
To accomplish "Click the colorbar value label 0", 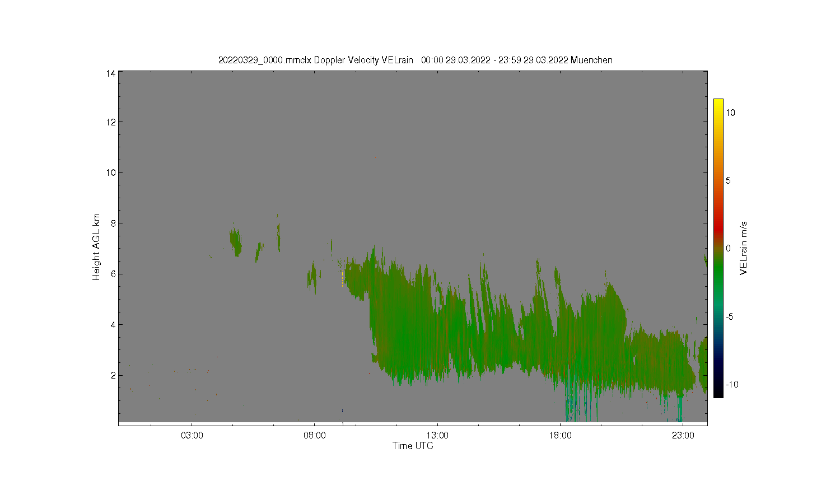I will [728, 248].
